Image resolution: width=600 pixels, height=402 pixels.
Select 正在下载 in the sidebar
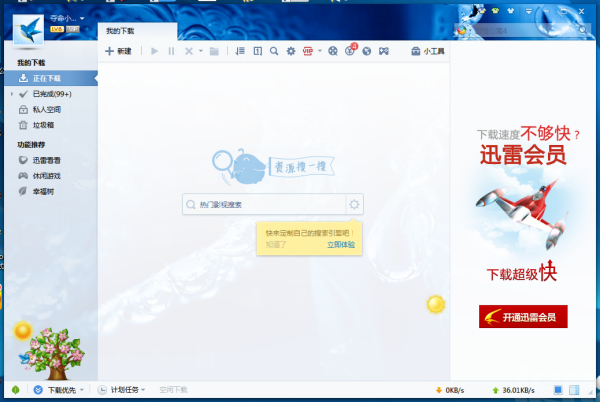51,78
